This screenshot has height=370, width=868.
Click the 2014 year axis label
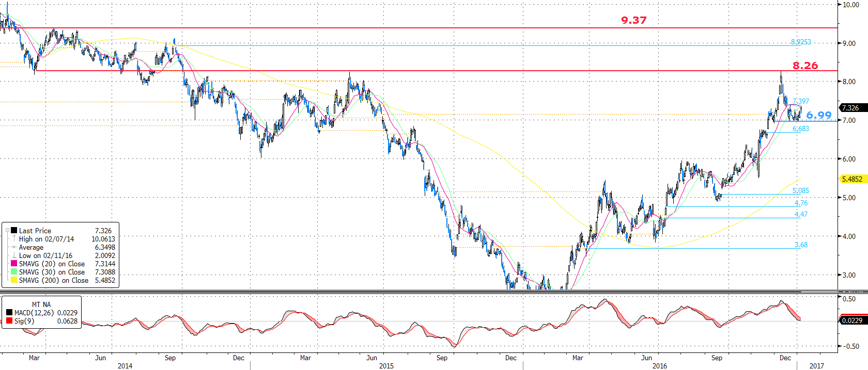click(125, 366)
